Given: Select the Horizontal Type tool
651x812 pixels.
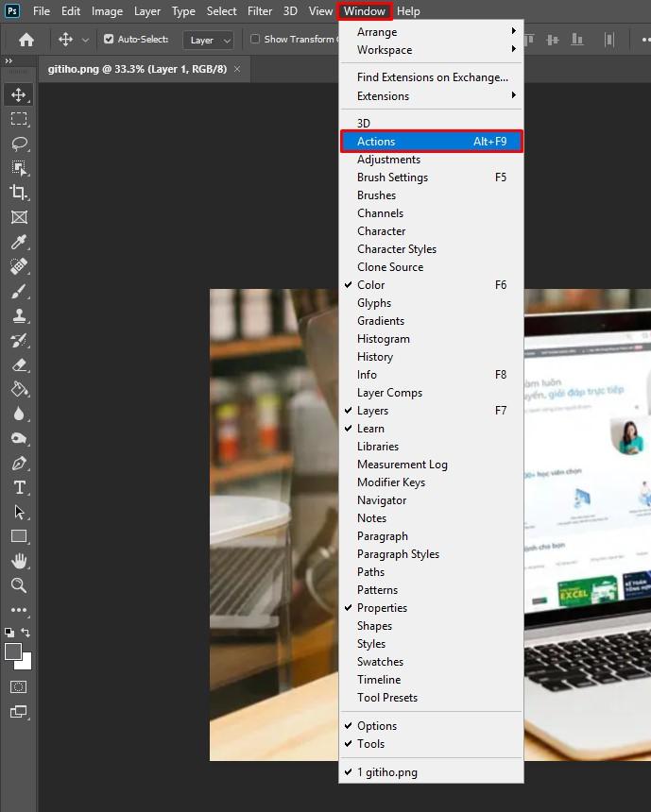Looking at the screenshot, I should (19, 487).
